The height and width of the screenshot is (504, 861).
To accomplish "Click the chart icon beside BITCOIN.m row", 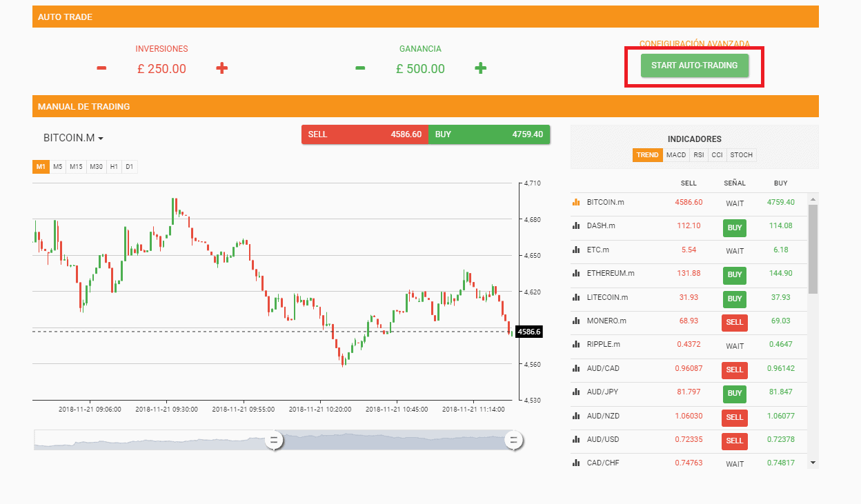I will (575, 203).
